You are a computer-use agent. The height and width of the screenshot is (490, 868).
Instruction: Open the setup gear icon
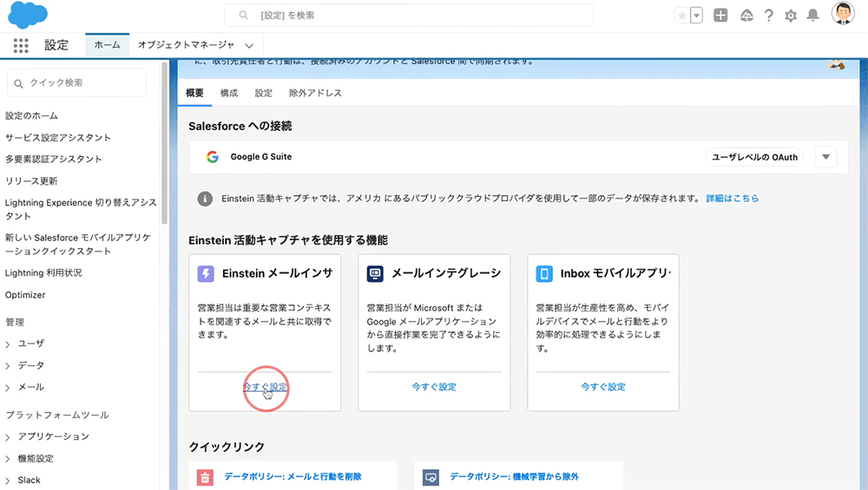click(x=791, y=16)
